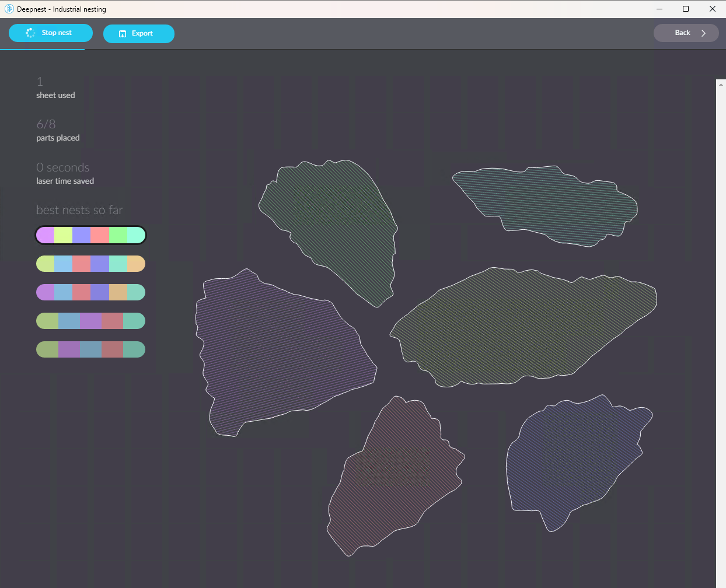Select the third nest in best nests list

coord(90,292)
